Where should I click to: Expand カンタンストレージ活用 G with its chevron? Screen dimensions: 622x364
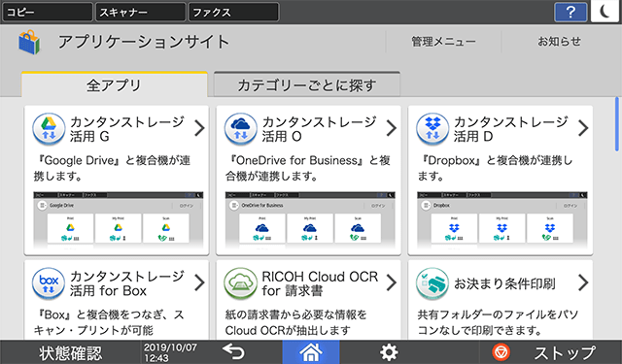(x=199, y=128)
